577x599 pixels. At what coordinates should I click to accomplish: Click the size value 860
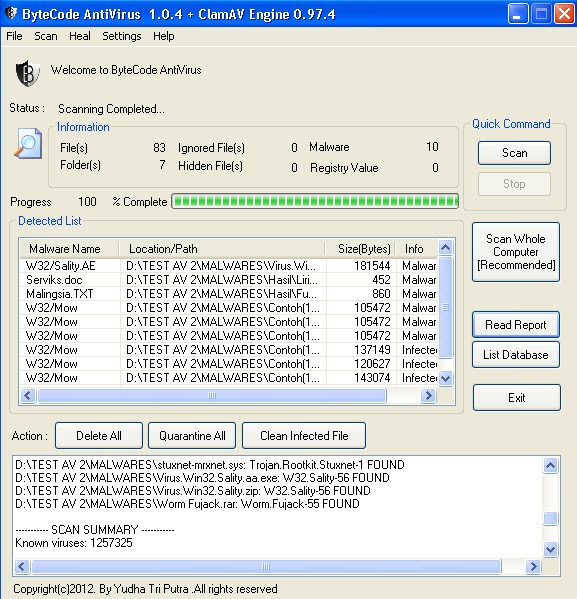[x=381, y=294]
